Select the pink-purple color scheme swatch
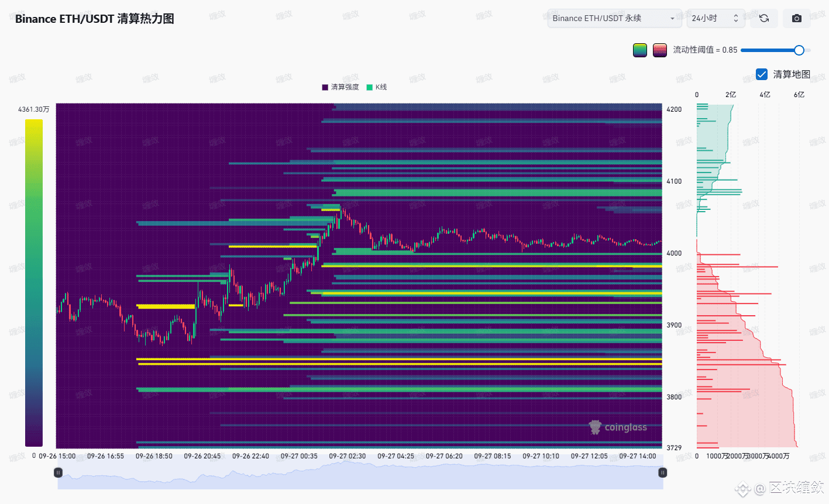Screen dimensions: 829x504 point(660,50)
